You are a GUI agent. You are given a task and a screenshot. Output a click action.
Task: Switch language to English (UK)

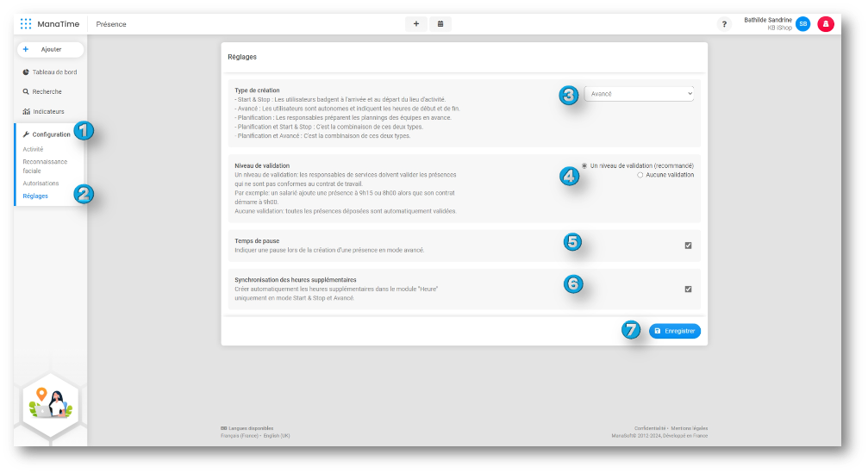277,435
